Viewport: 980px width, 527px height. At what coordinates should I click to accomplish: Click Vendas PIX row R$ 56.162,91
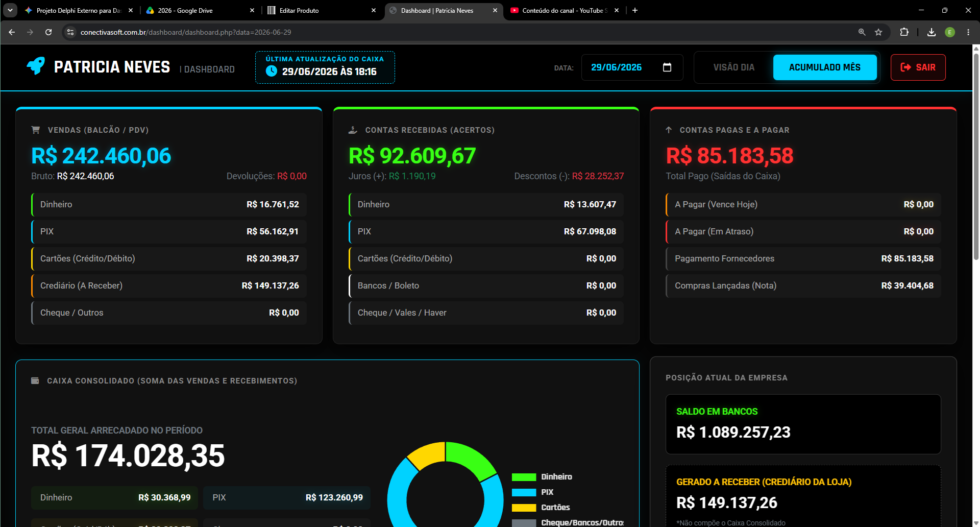pos(169,231)
